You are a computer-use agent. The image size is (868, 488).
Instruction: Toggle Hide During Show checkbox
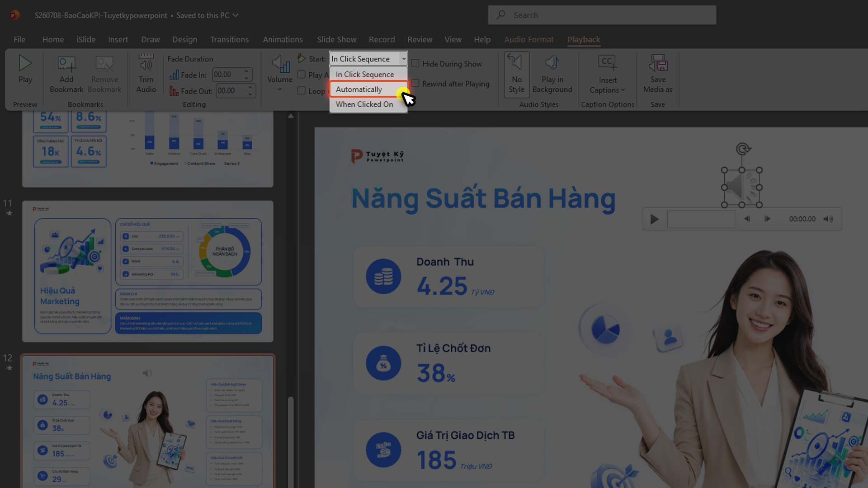(415, 63)
